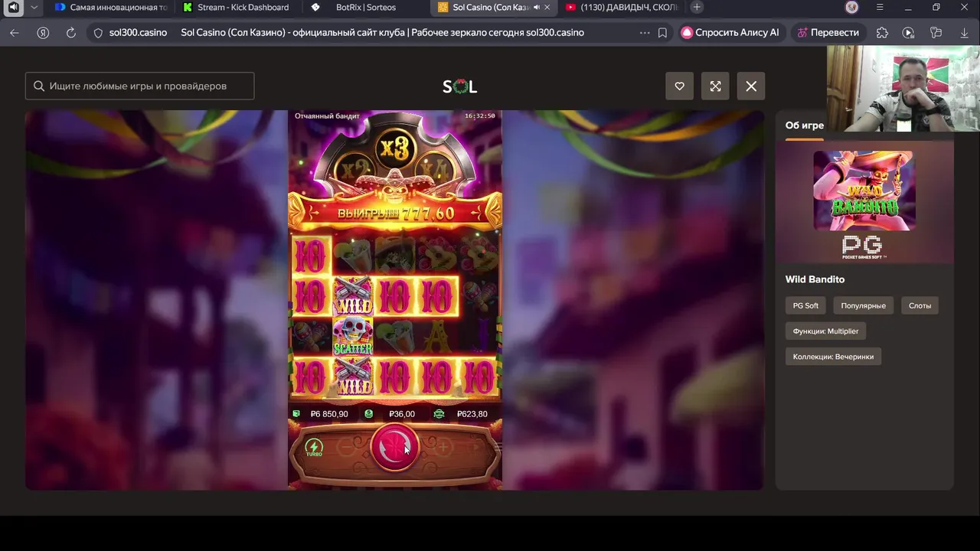This screenshot has width=980, height=551.
Task: Increase bet with the plus button
Action: [x=443, y=447]
